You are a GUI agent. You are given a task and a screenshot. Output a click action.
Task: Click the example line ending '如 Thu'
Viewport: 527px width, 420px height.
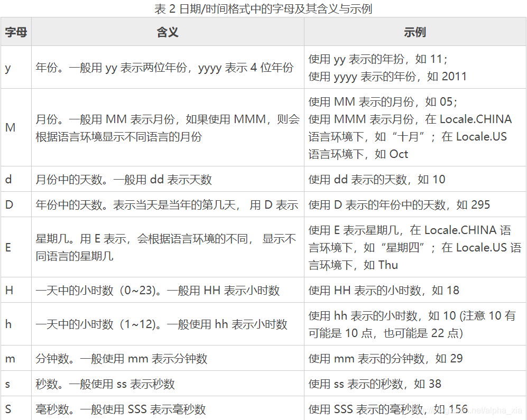click(353, 265)
